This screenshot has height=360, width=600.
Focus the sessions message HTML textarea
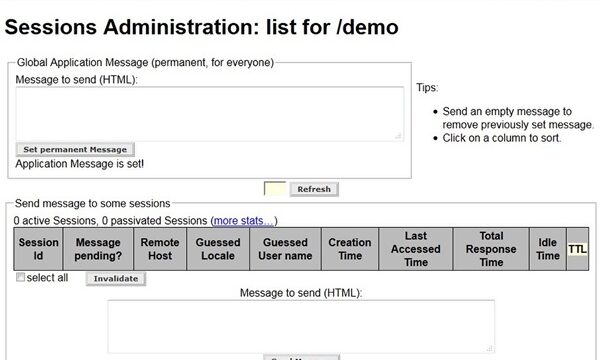[301, 326]
